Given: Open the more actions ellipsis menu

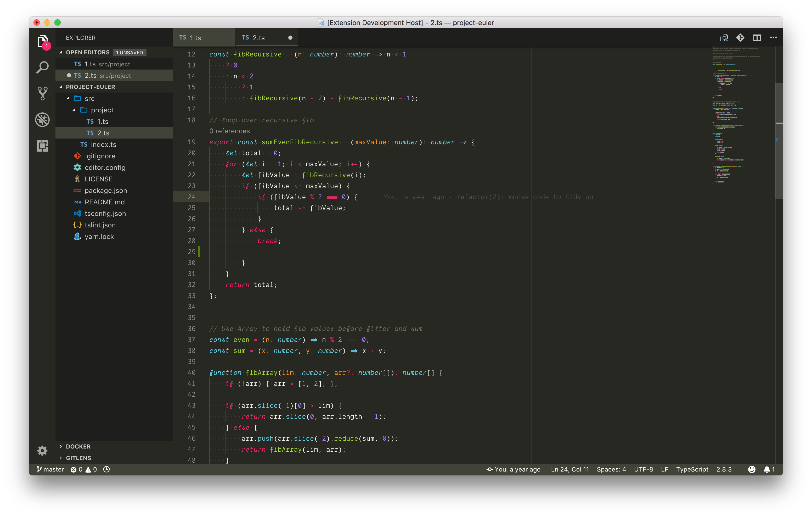Looking at the screenshot, I should click(773, 38).
